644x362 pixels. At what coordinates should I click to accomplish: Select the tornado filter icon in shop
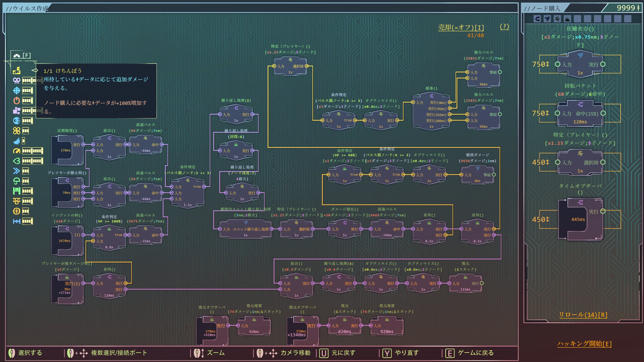[547, 19]
